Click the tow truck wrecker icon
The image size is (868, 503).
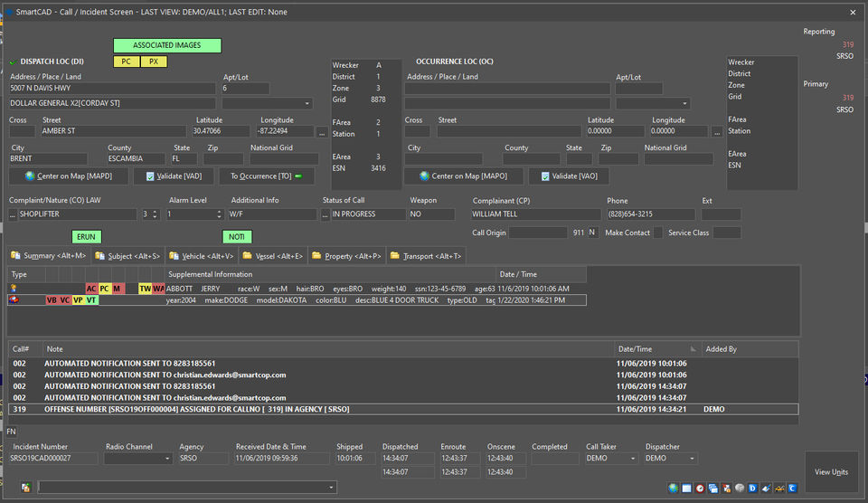[x=779, y=488]
